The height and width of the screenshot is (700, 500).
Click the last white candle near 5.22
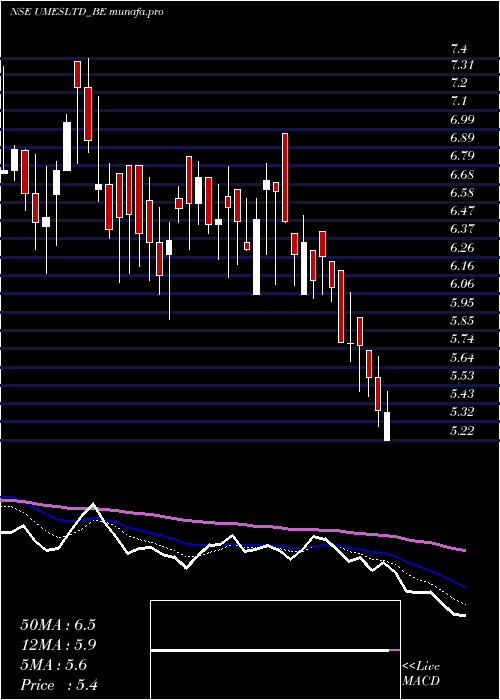(x=387, y=426)
